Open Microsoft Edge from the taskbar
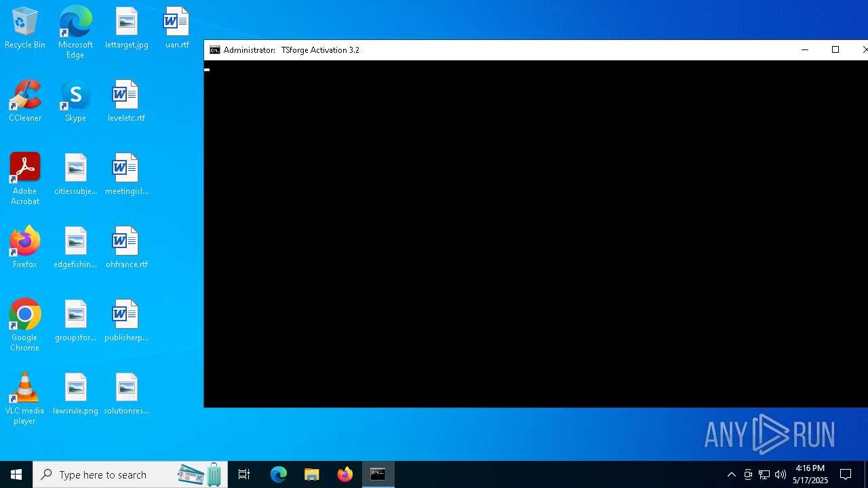The image size is (868, 488). [279, 474]
